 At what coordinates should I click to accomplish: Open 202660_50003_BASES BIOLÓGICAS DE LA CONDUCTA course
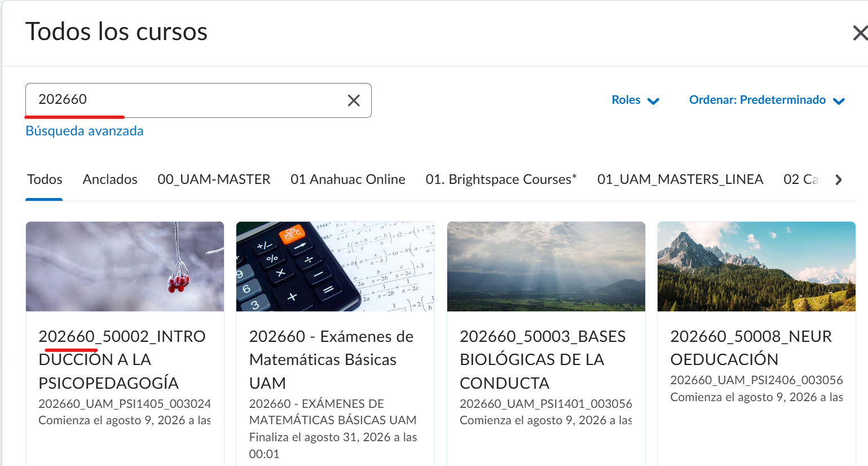[x=543, y=359]
